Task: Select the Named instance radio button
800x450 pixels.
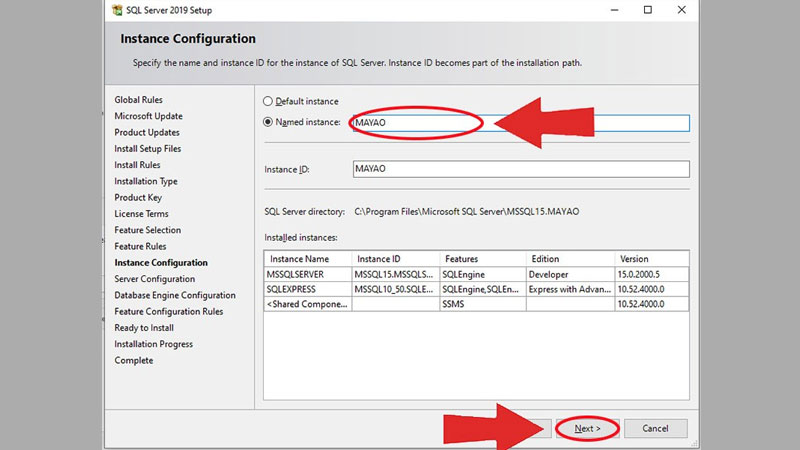Action: click(268, 122)
